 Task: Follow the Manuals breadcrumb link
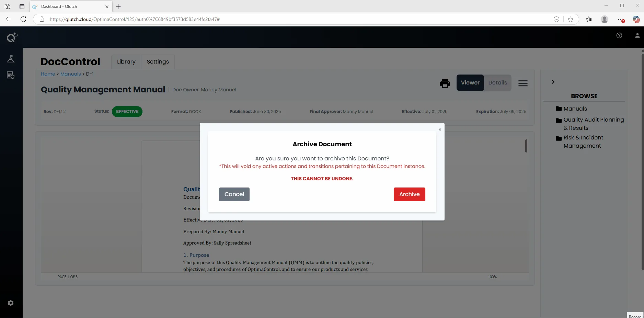pos(70,74)
